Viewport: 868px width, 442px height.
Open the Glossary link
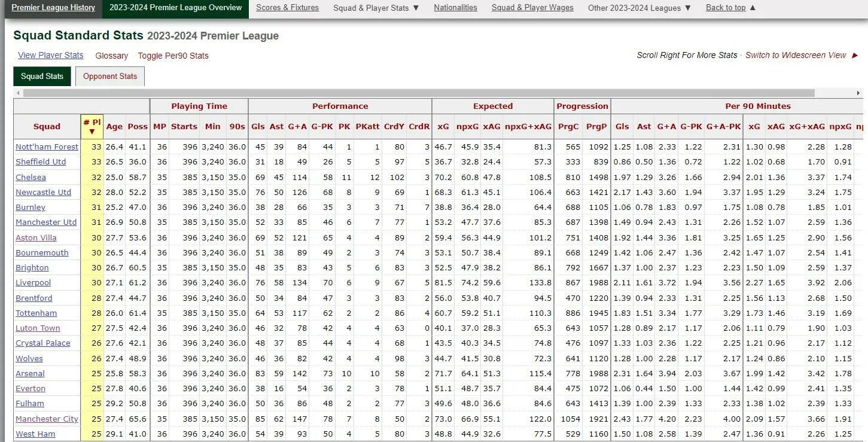click(x=112, y=56)
